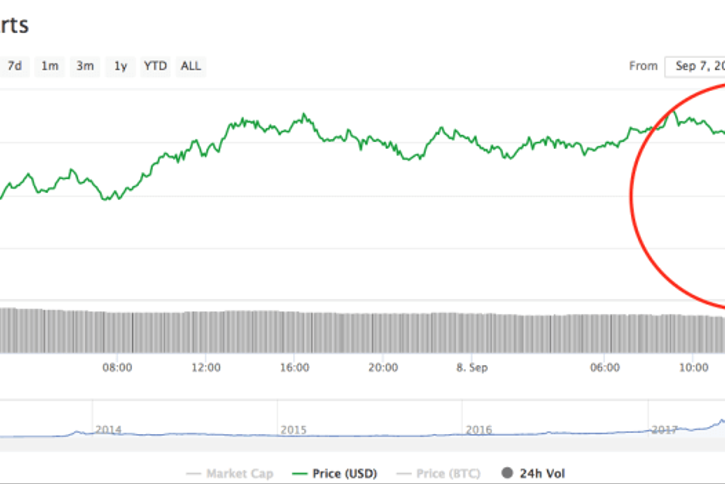725x484 pixels.
Task: Show ALL historical data range
Action: [x=190, y=66]
